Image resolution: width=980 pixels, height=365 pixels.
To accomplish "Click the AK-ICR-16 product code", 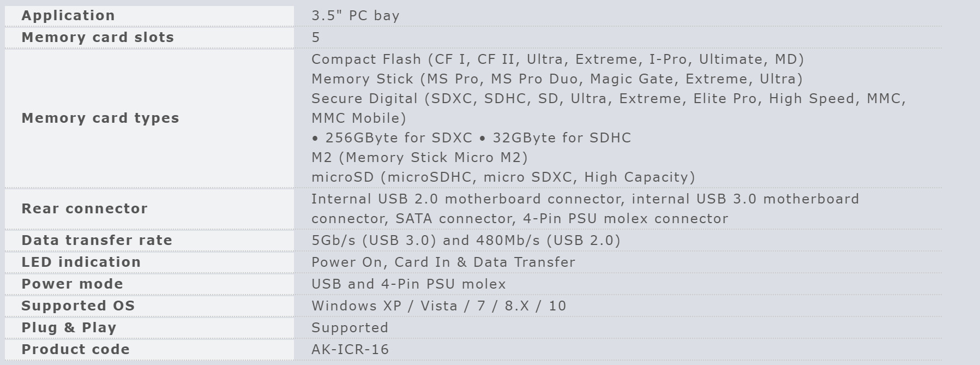I will [x=350, y=349].
